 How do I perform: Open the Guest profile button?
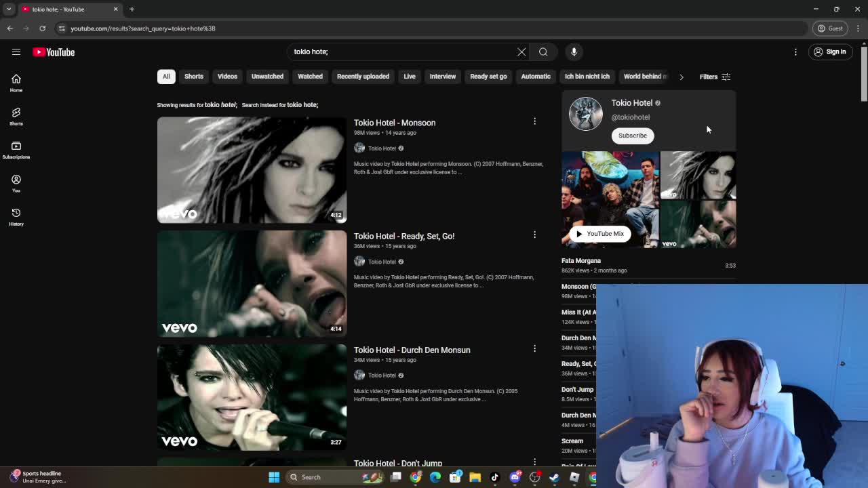tap(830, 28)
